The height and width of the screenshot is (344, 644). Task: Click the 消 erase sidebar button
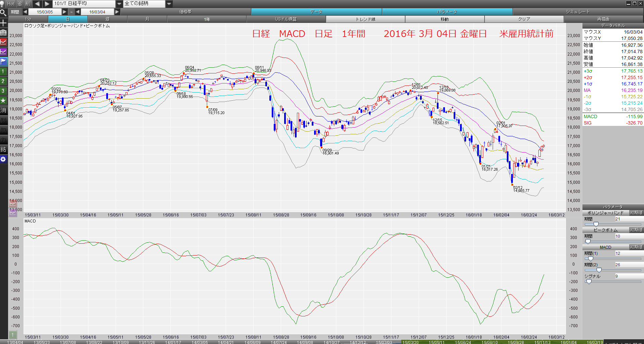point(3,110)
